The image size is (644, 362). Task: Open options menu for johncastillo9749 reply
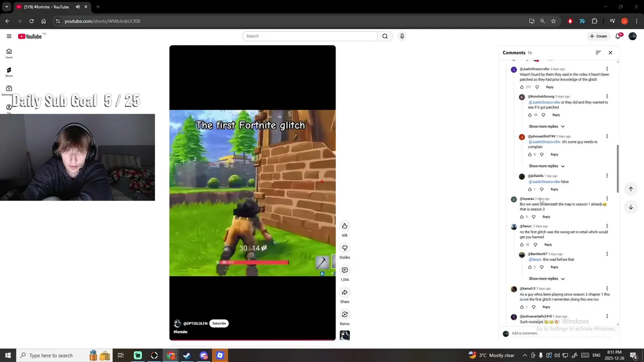click(x=607, y=136)
